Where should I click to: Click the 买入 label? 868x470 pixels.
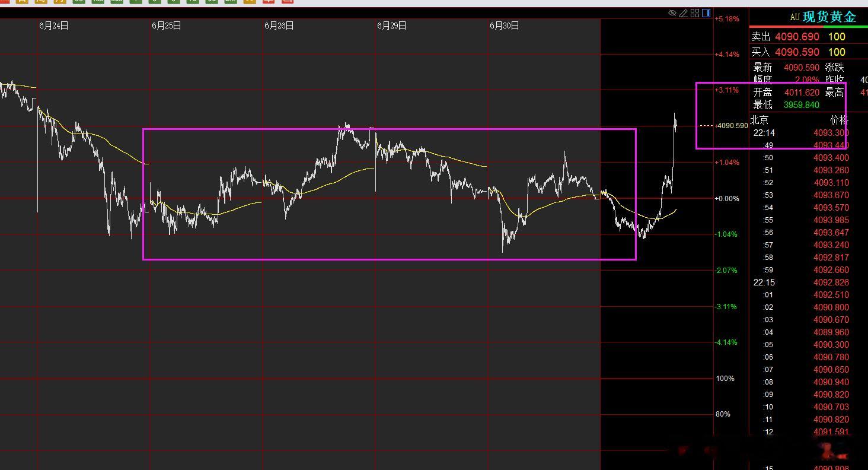761,52
